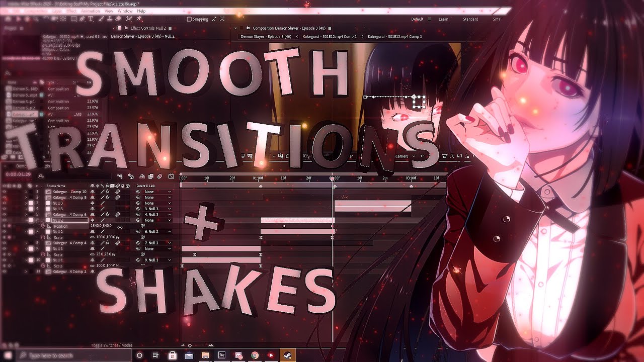Select the Clone Stamp tool

tap(109, 19)
